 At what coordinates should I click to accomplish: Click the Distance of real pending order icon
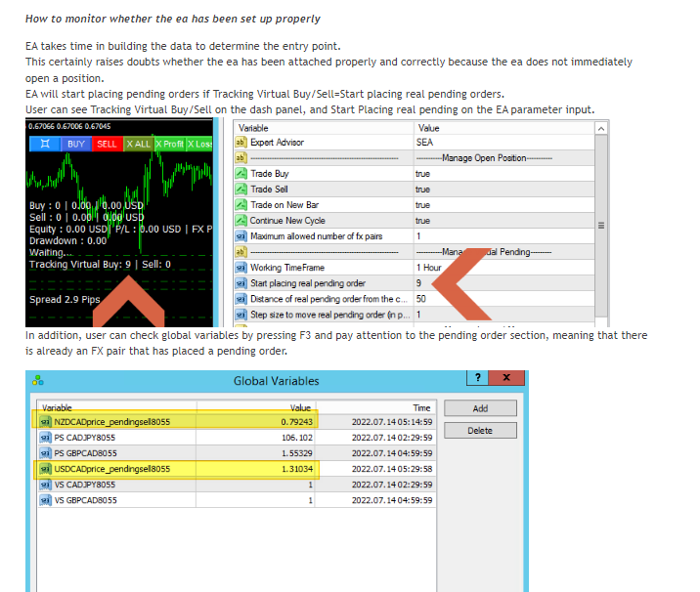tap(241, 299)
